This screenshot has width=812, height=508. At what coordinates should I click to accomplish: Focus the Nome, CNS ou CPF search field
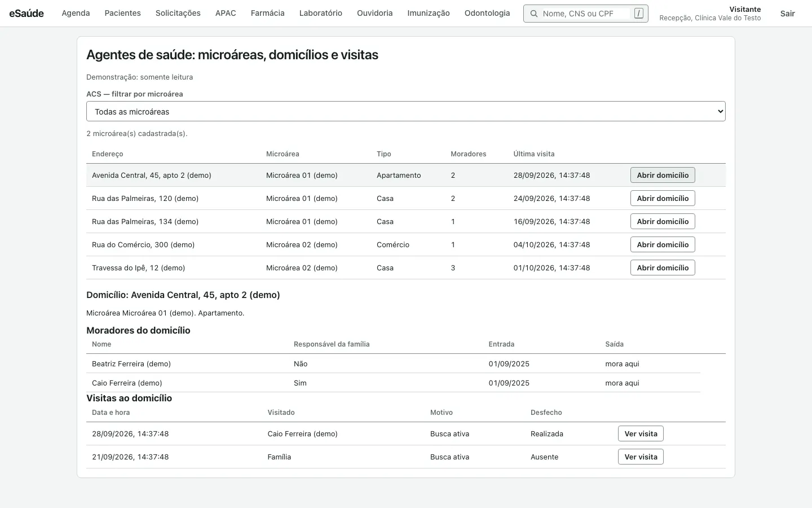(585, 14)
